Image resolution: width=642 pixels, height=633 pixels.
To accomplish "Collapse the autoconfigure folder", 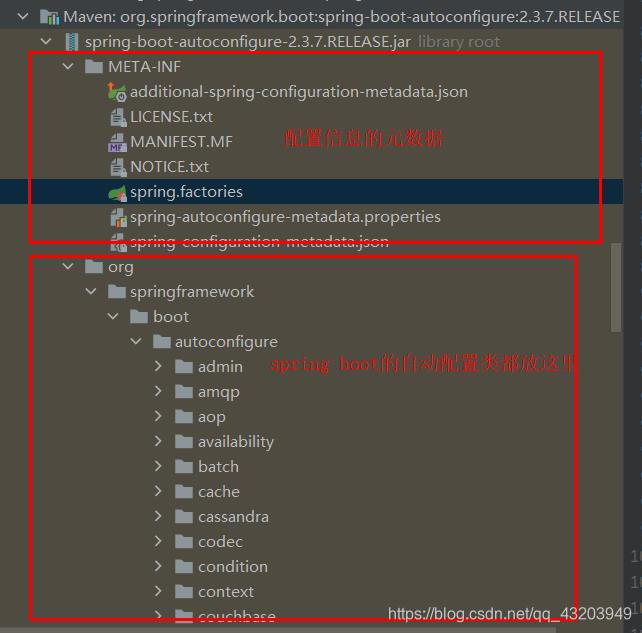I will point(136,341).
